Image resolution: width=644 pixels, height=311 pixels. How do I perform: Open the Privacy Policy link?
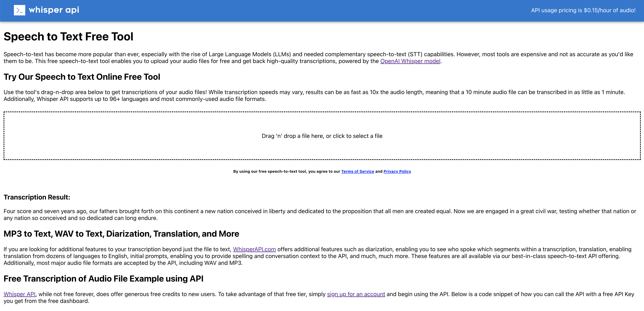397,171
